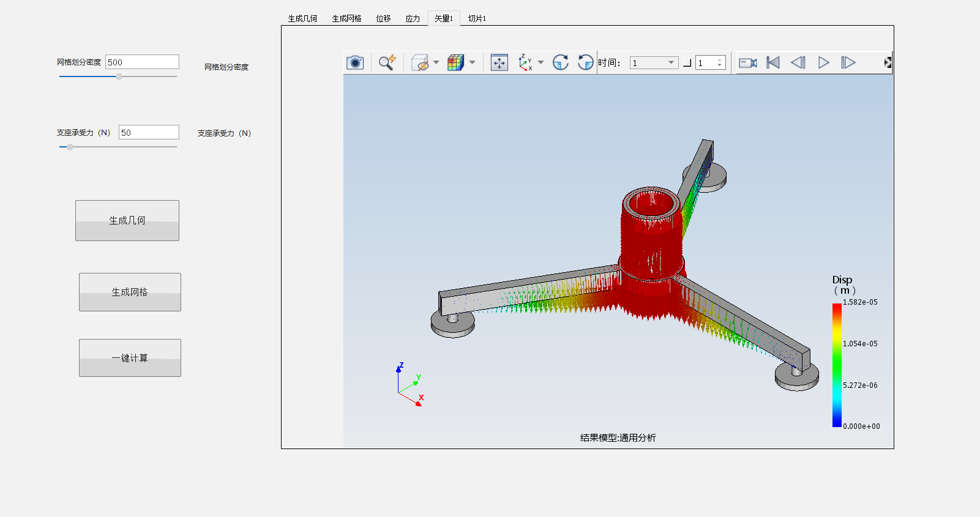Click the 生成网格 button
The height and width of the screenshot is (517, 980).
(x=130, y=292)
